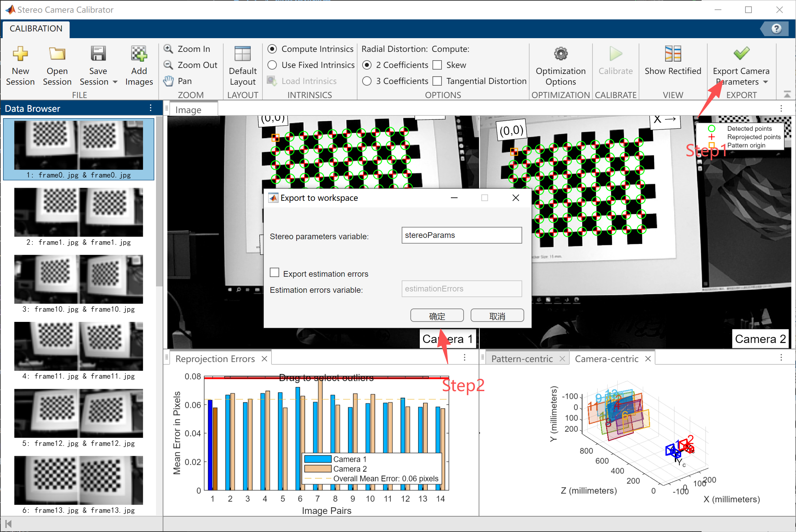Select the Reprojection Errors tab
This screenshot has width=796, height=532.
(215, 359)
